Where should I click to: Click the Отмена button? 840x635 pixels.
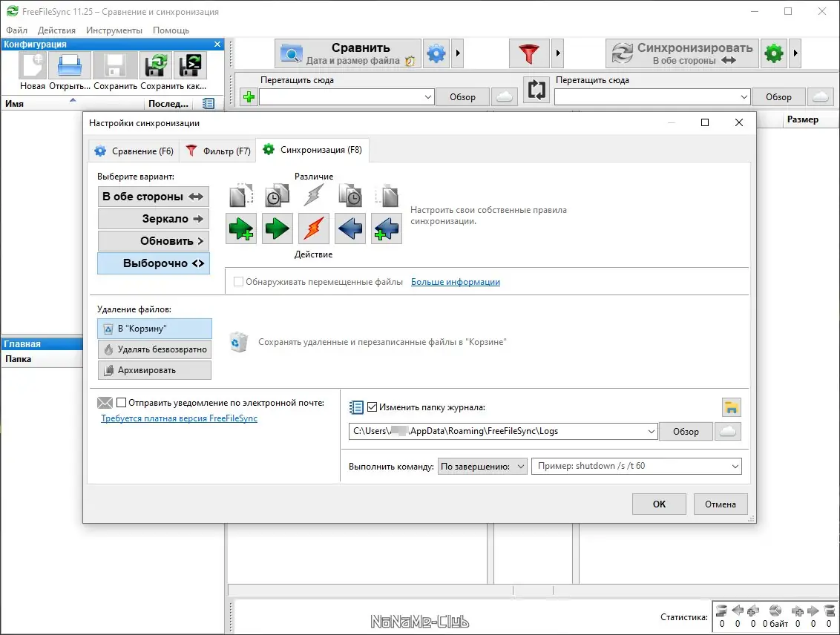pos(720,504)
